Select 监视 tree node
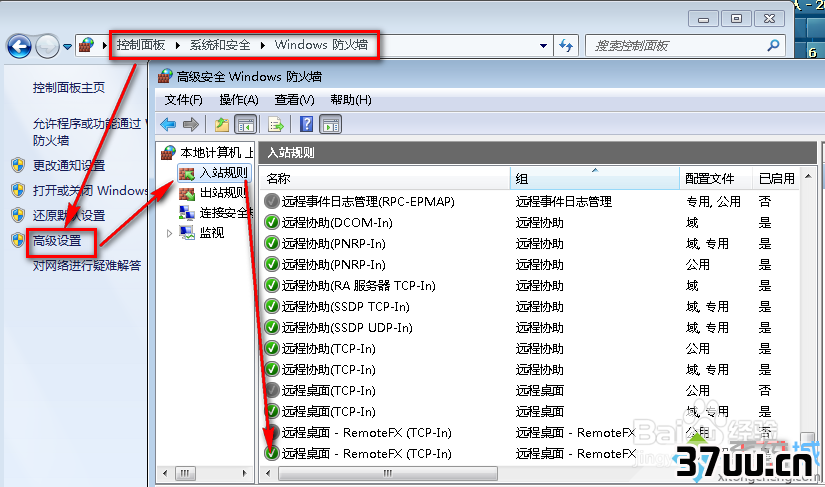The image size is (825, 487). tap(203, 232)
